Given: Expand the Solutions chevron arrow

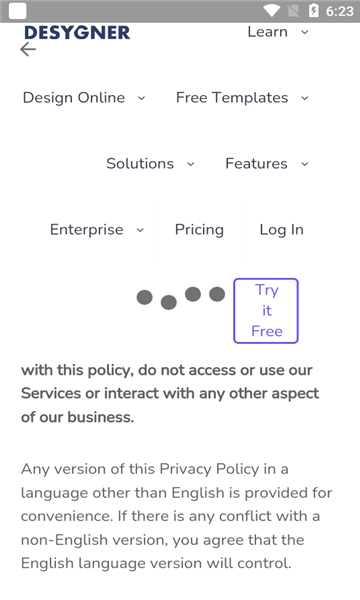Looking at the screenshot, I should (x=191, y=164).
